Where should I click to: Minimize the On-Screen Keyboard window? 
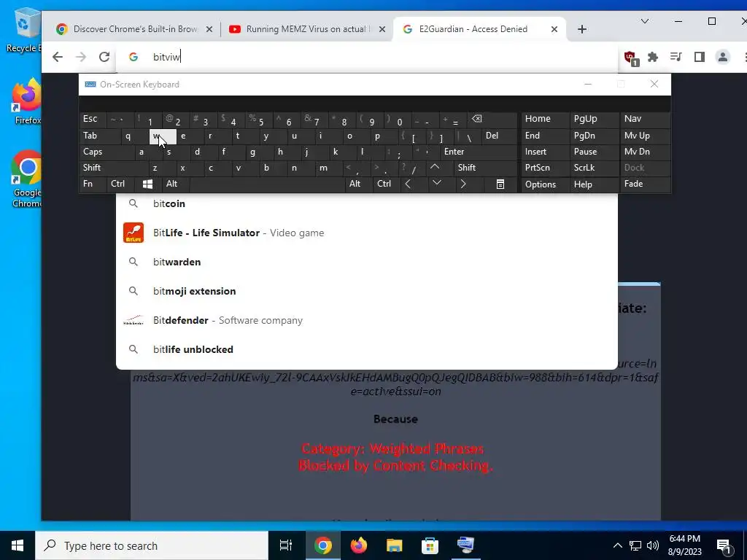coord(588,85)
